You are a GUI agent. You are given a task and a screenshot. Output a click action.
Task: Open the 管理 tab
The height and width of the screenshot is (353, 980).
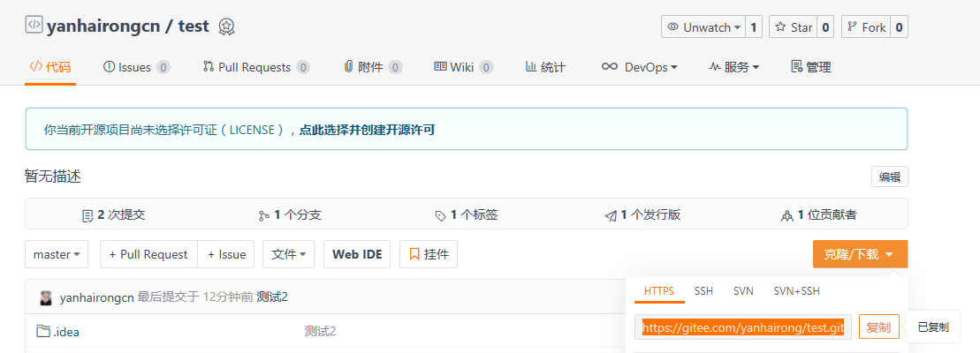810,67
